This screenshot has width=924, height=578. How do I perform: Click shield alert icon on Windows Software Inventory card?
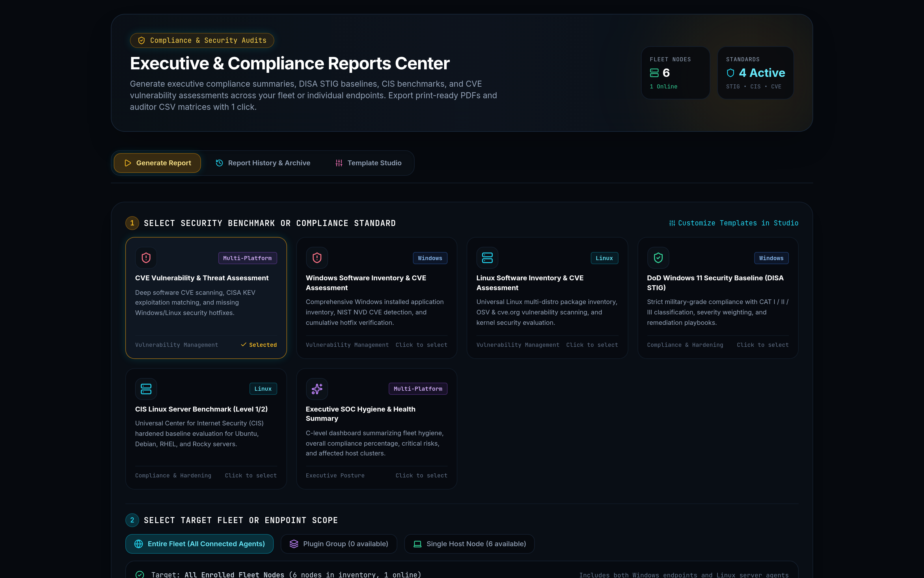point(317,258)
